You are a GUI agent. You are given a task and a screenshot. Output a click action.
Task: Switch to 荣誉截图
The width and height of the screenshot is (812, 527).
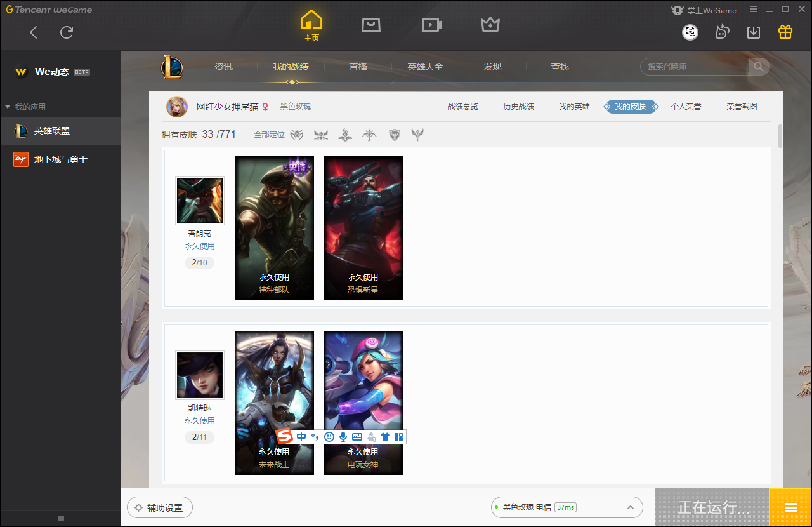click(x=742, y=107)
